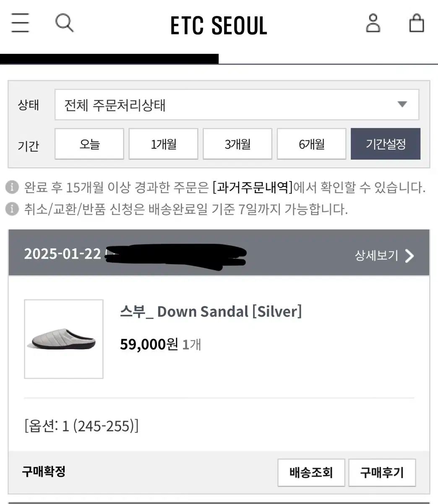Select the 오늘 period filter
This screenshot has height=504, width=438.
point(89,144)
